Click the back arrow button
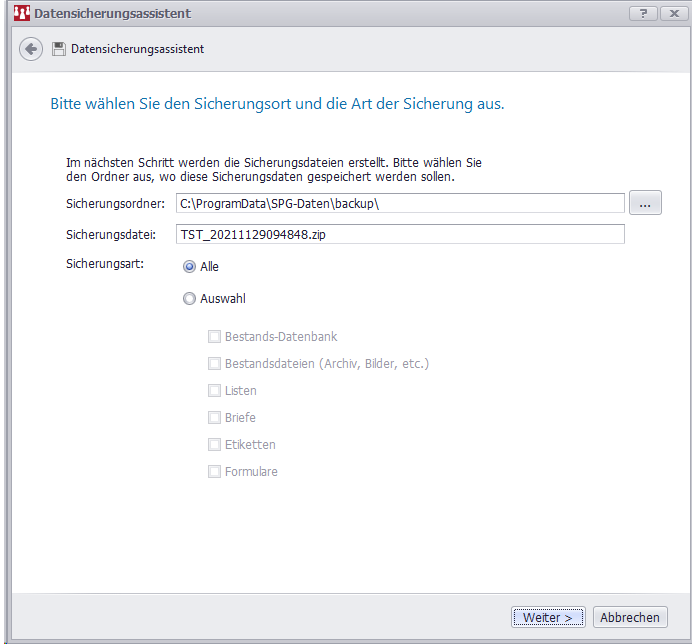Viewport: 696px width, 644px height. click(31, 49)
